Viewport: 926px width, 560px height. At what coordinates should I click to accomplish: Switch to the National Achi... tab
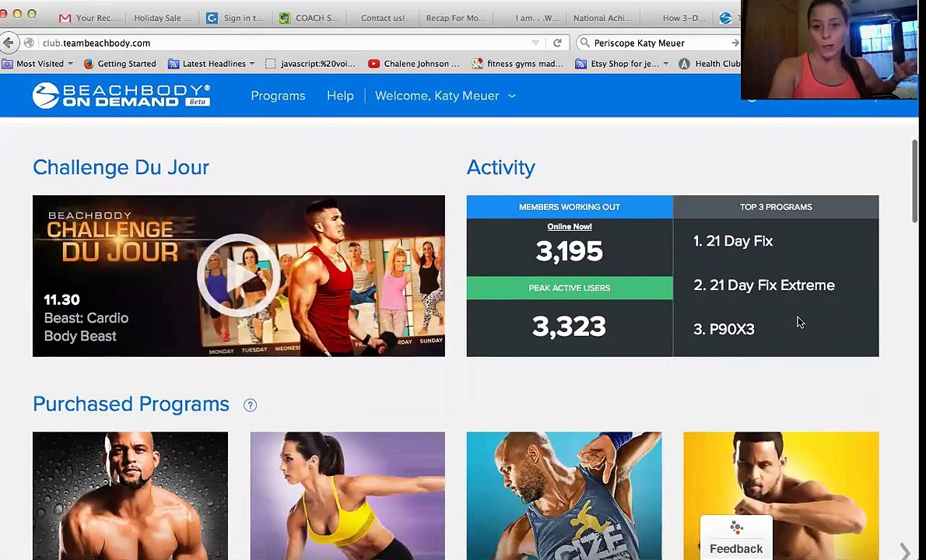tap(603, 18)
